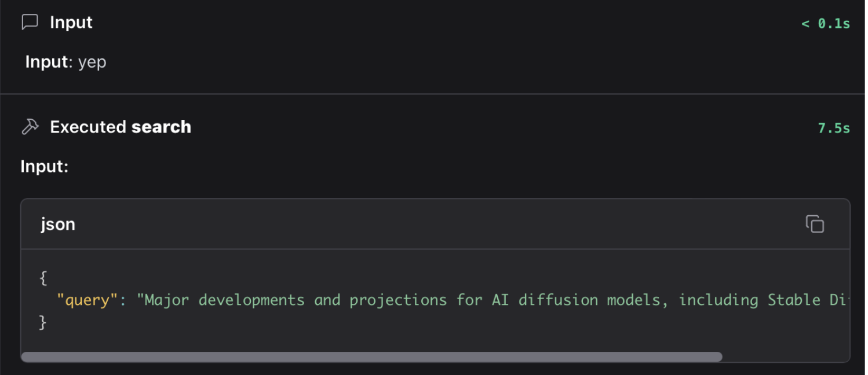Click the word 'Executed' in step title
The width and height of the screenshot is (868, 375).
click(88, 127)
